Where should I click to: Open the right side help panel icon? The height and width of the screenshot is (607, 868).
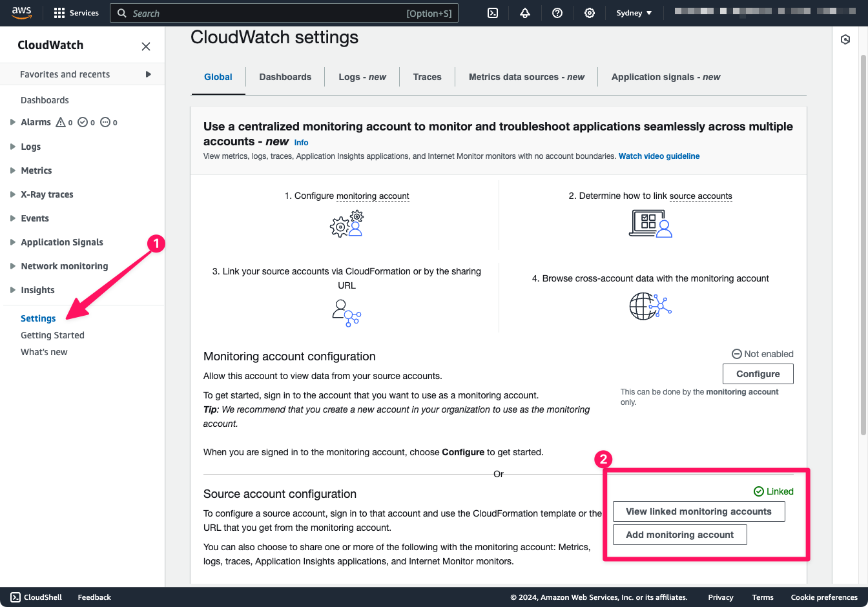(x=845, y=39)
